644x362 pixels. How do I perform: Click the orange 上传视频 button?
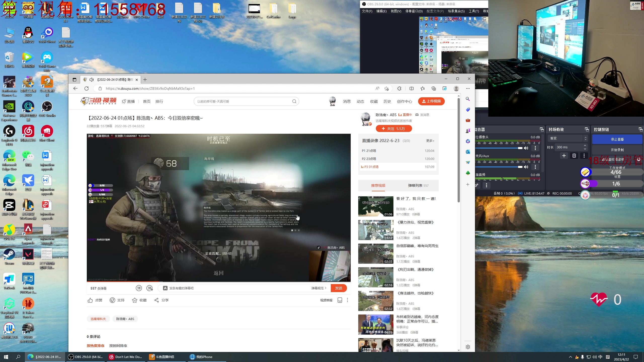pyautogui.click(x=431, y=101)
